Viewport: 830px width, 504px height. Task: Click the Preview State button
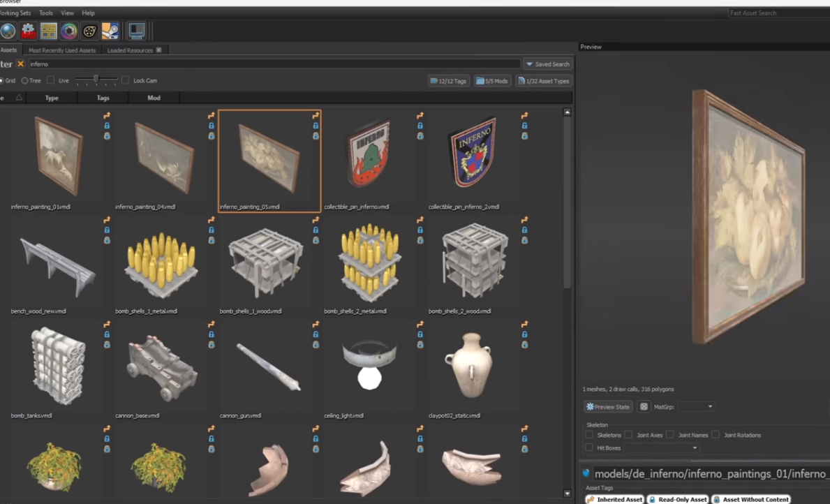[608, 407]
